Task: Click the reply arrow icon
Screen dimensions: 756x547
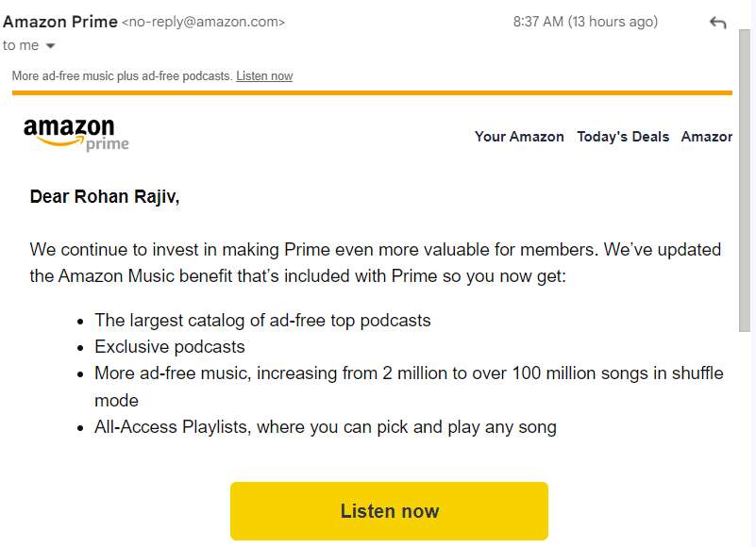Action: (x=717, y=22)
